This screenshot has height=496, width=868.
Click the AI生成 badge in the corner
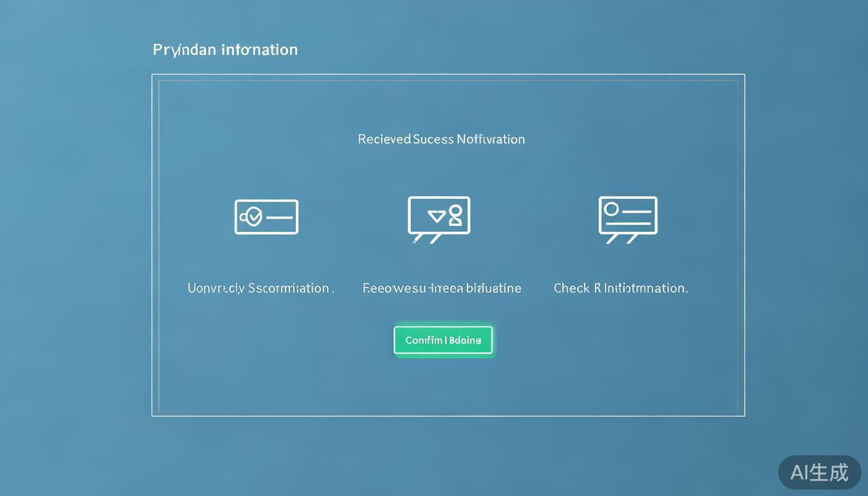(x=819, y=472)
